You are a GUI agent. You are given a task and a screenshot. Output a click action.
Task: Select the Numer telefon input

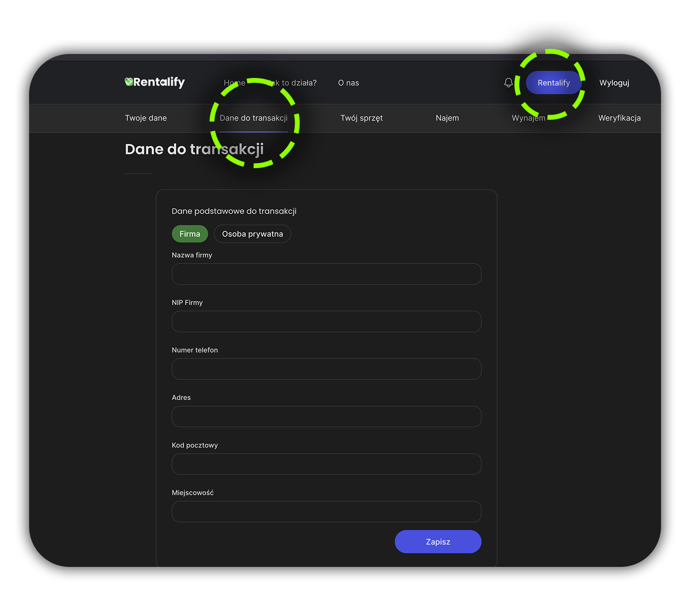(327, 369)
